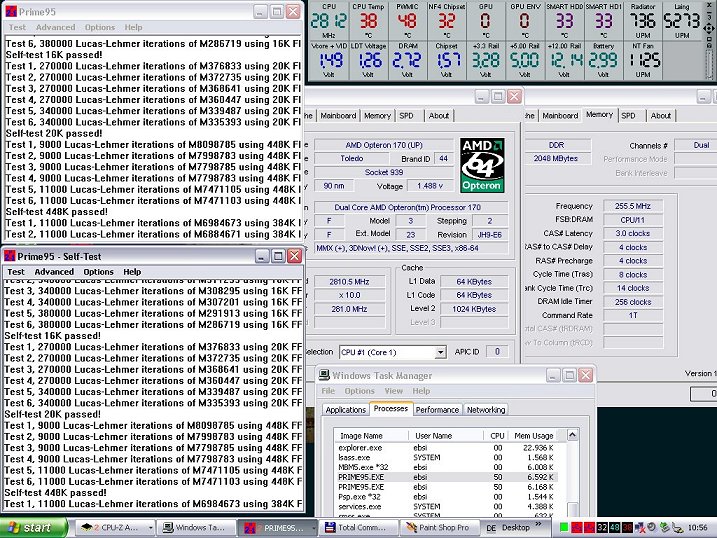Click the Vcore + VID 1.49 Volt tile
The width and height of the screenshot is (717, 538).
pos(329,60)
